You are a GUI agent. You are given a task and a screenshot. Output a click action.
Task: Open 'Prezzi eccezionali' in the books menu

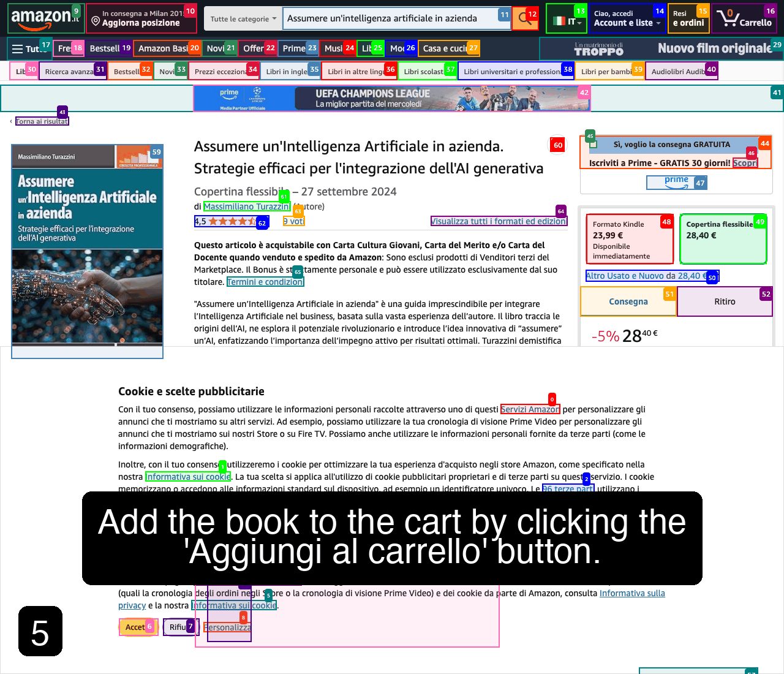224,71
